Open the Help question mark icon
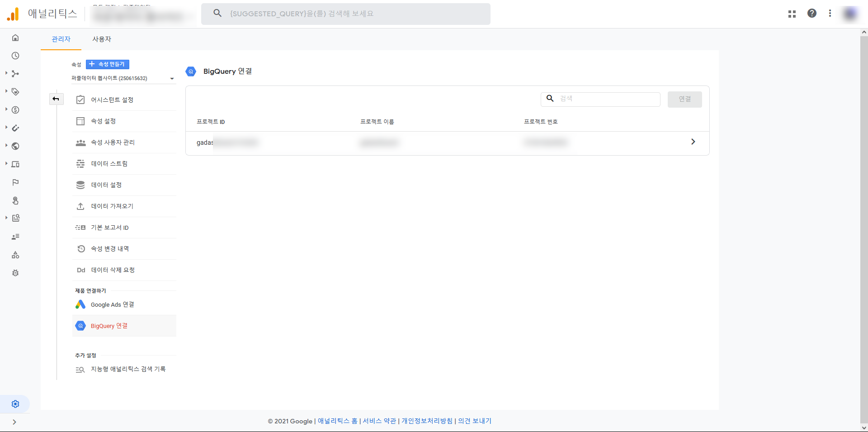 pyautogui.click(x=812, y=14)
